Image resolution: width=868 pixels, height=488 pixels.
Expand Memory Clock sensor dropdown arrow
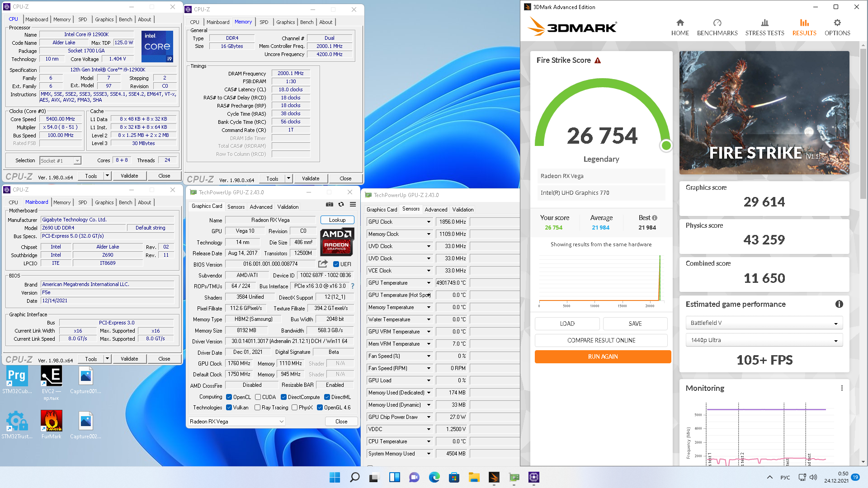pos(429,234)
